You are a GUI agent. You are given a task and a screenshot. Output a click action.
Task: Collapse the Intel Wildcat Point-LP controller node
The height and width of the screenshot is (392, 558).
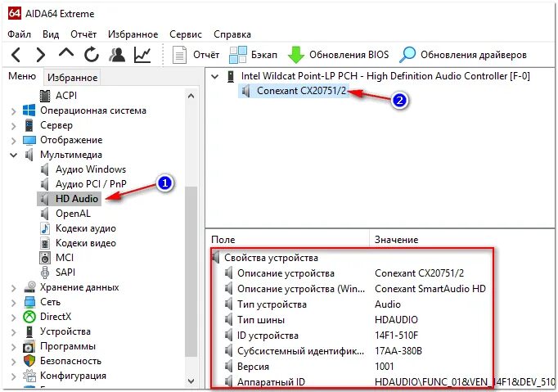(214, 76)
